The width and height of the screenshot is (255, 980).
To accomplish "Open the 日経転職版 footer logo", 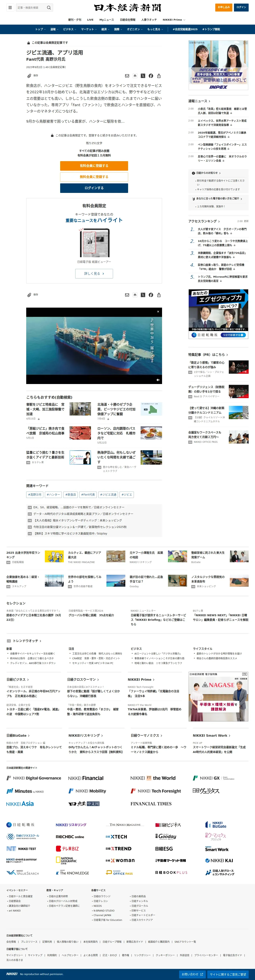I will pyautogui.click(x=20, y=825).
